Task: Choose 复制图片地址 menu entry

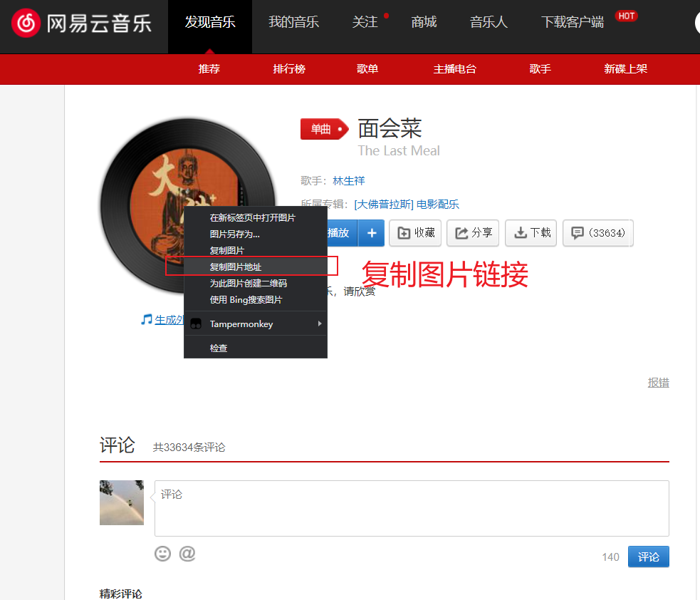Action: click(x=256, y=267)
